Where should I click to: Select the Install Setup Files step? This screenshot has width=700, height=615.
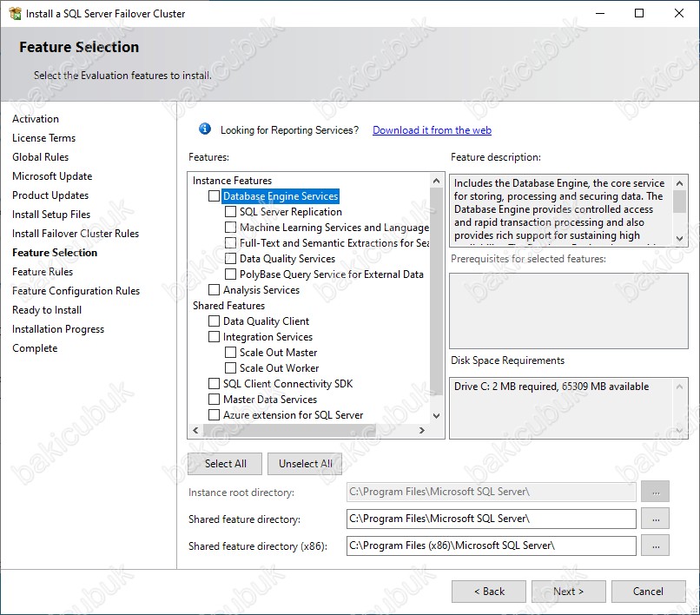[x=51, y=215]
